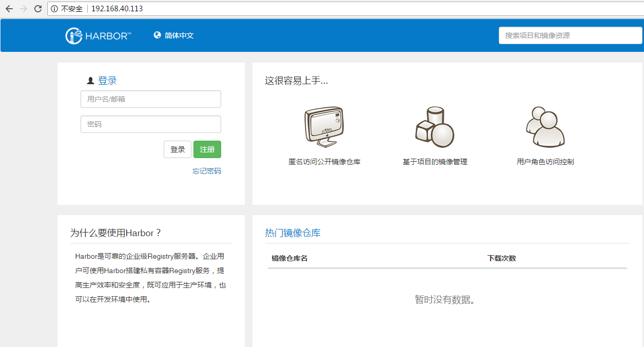Reload the page with refresh icon

pos(37,9)
